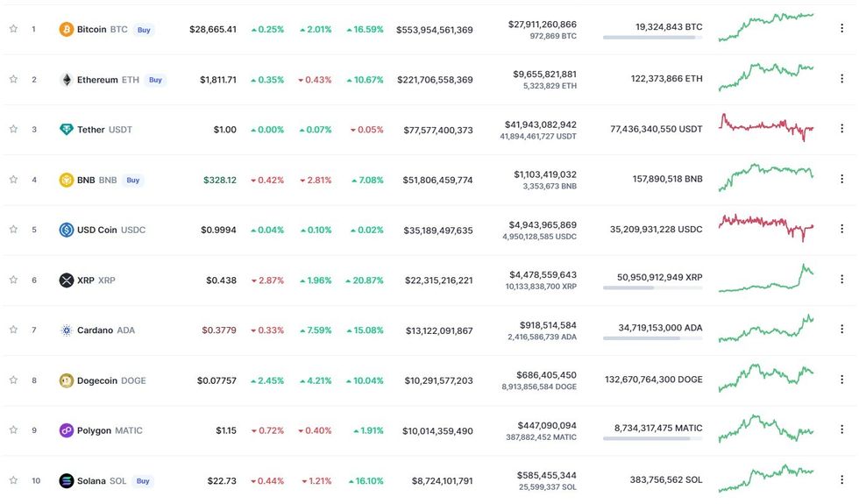Click the XRP logo icon
This screenshot has width=859, height=504.
click(x=66, y=280)
